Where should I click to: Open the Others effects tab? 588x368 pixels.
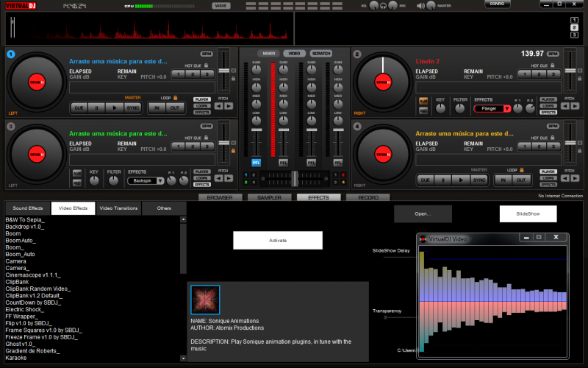pos(164,208)
